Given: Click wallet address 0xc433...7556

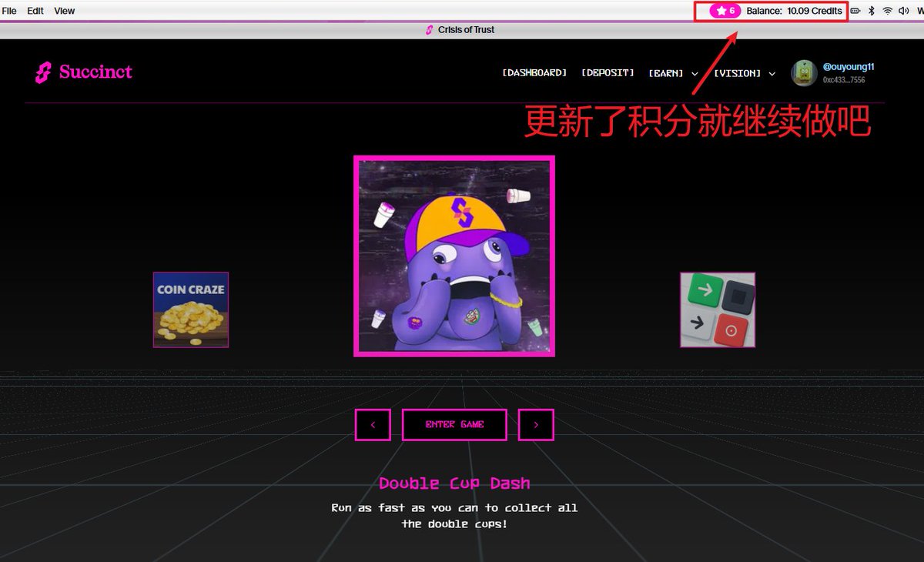Looking at the screenshot, I should [x=844, y=80].
